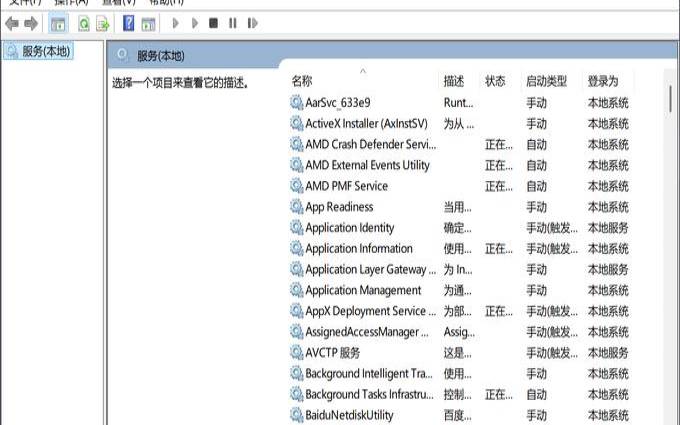Select 服务(本地) in the left tree
Viewport: 680px width, 425px height.
coord(45,51)
